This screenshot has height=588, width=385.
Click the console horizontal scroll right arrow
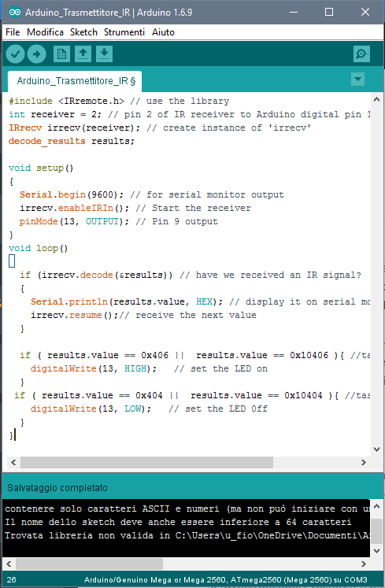tap(363, 564)
